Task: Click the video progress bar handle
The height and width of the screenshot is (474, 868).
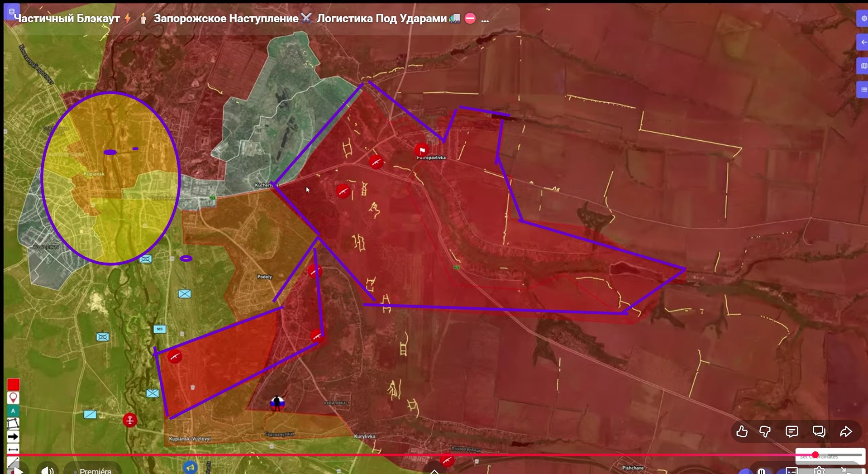Action: pos(815,455)
